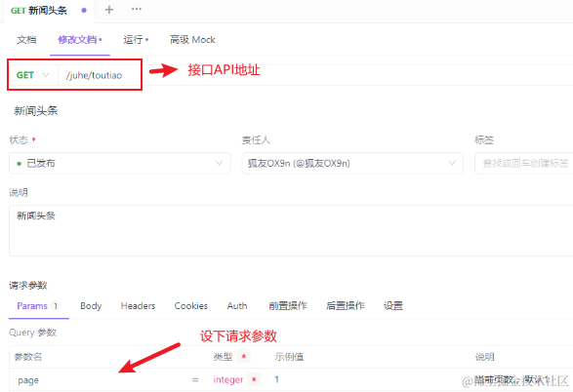Edit the 新闻头条 interface name field

(x=36, y=110)
